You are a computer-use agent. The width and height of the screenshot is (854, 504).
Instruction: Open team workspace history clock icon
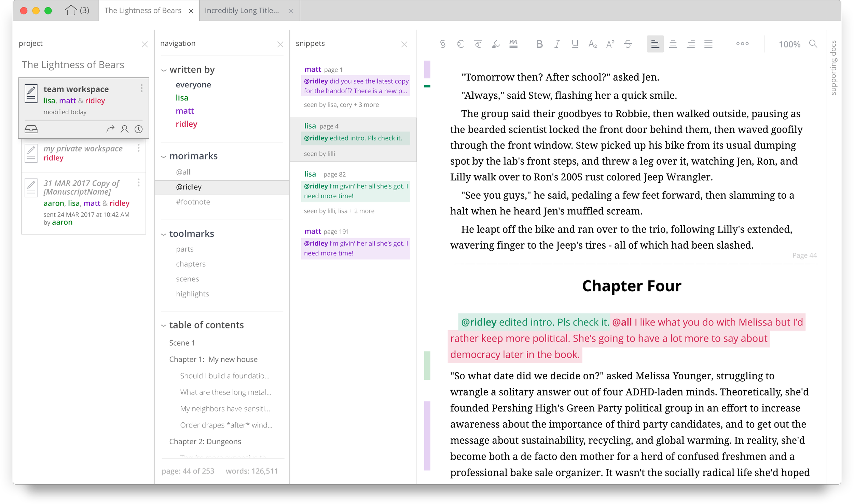(139, 129)
